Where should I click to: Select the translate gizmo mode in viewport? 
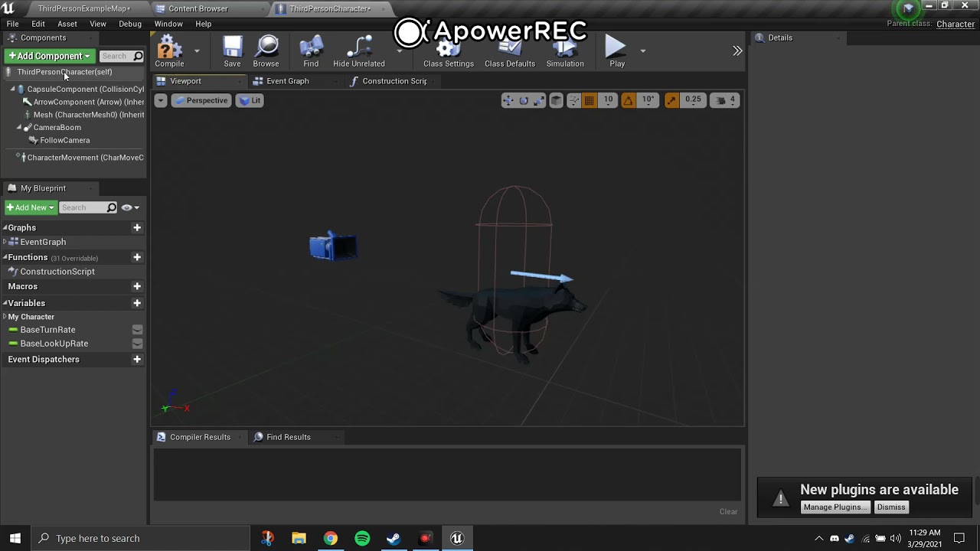coord(508,100)
